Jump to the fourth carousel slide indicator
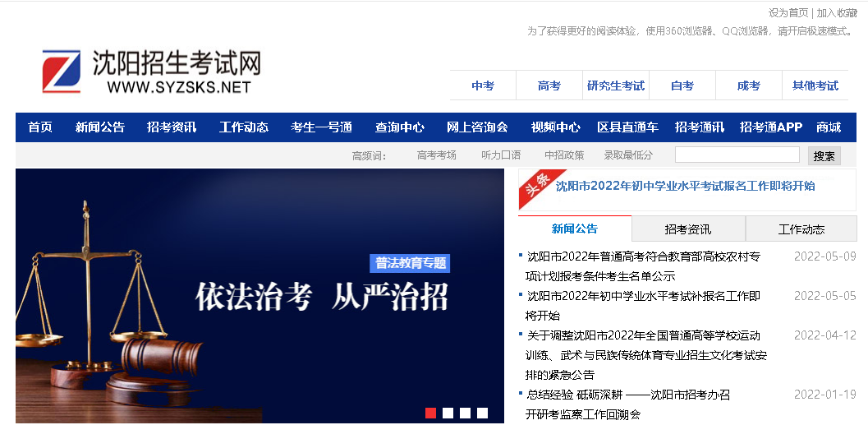The width and height of the screenshot is (868, 425). (x=482, y=413)
